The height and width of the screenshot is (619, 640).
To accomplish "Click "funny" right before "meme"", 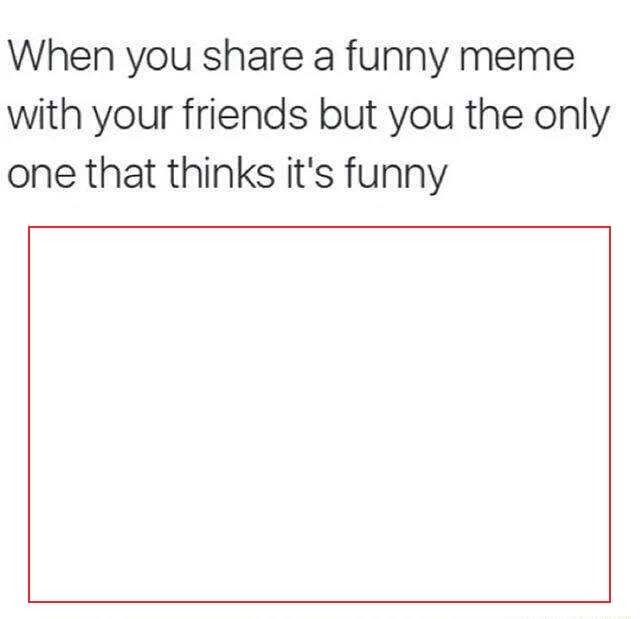I will pyautogui.click(x=398, y=57).
